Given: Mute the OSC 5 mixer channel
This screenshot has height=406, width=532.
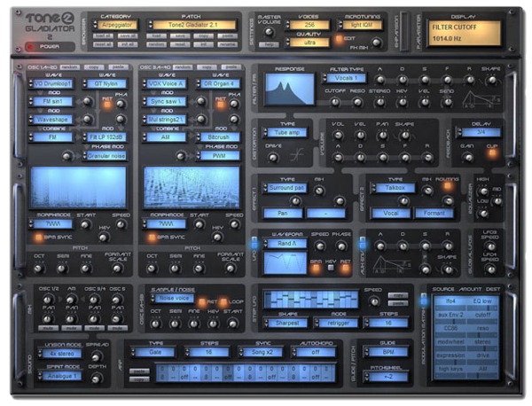Looking at the screenshot, I should (117, 328).
